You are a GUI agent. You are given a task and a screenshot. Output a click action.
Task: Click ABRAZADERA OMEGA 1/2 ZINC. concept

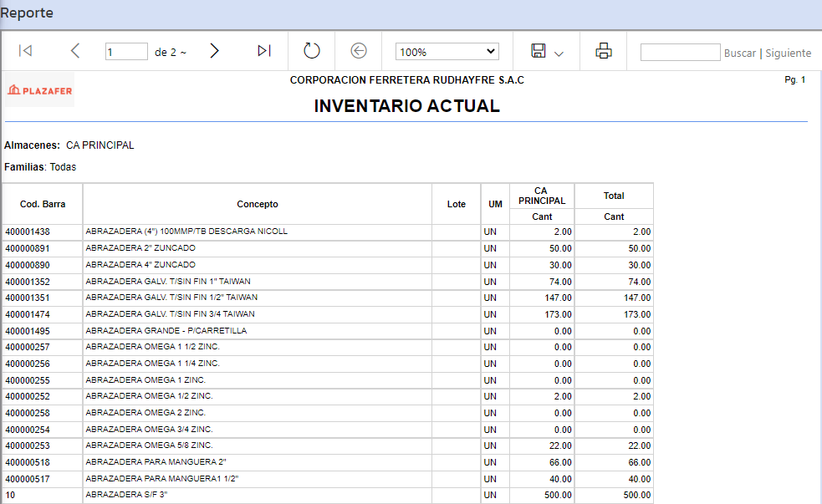[149, 395]
